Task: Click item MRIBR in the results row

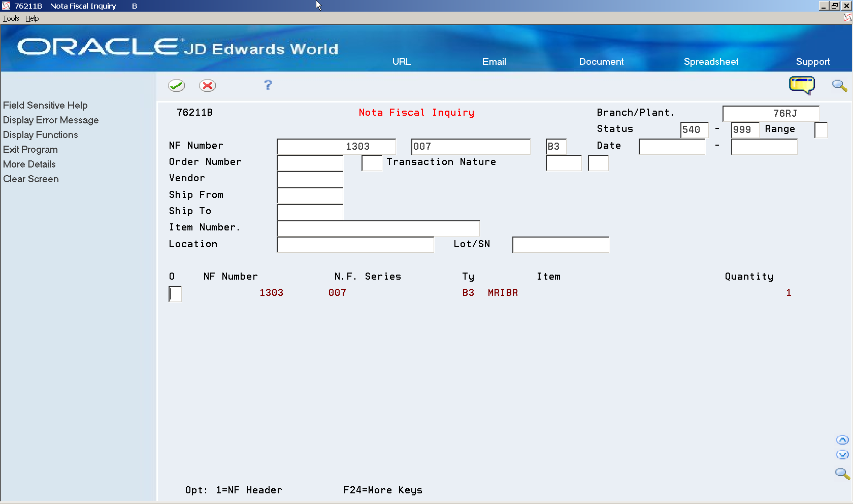Action: pos(503,293)
